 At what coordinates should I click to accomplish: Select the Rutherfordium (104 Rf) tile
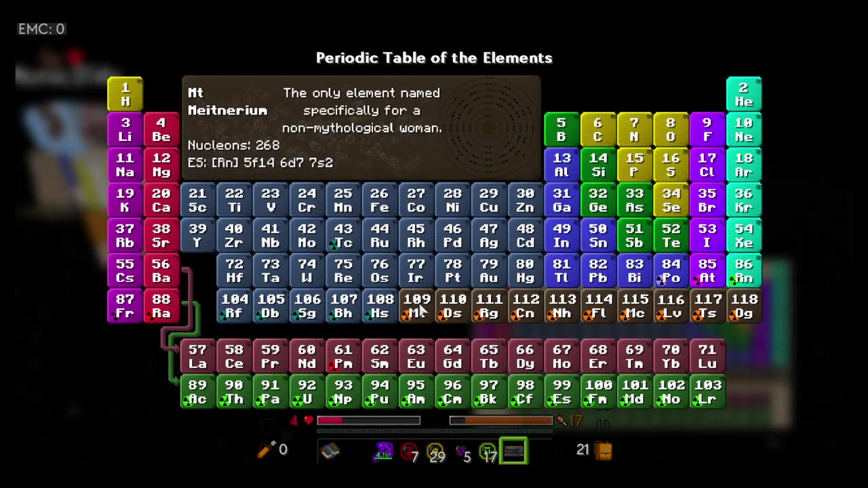[x=235, y=306]
